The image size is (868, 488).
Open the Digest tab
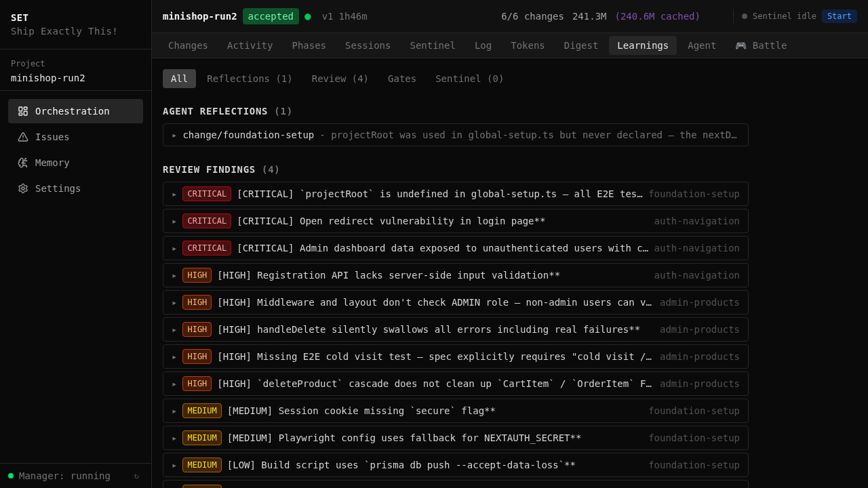pos(580,45)
